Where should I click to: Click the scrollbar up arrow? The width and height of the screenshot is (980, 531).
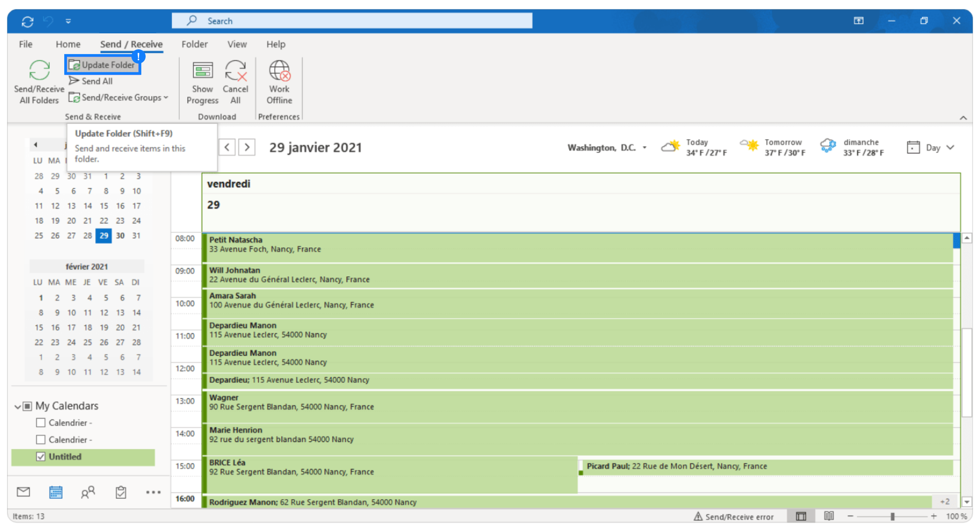967,238
